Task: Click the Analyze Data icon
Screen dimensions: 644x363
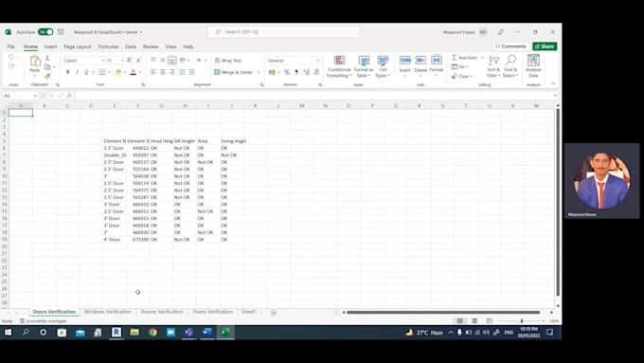Action: click(533, 66)
